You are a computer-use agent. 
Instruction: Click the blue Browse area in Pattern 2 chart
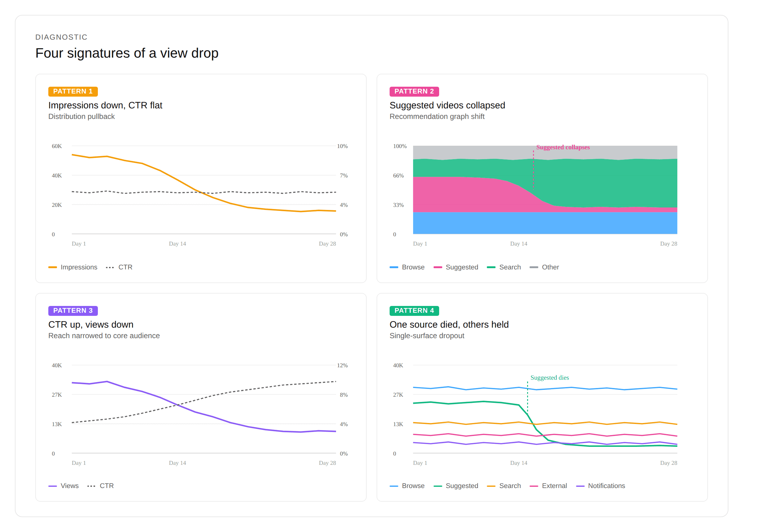tap(545, 223)
